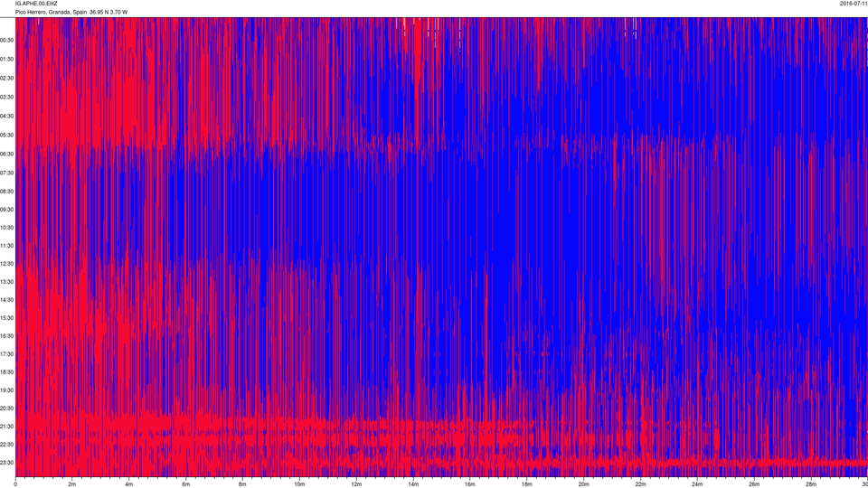Click the 22m minute axis label
The image size is (868, 488).
[x=640, y=484]
